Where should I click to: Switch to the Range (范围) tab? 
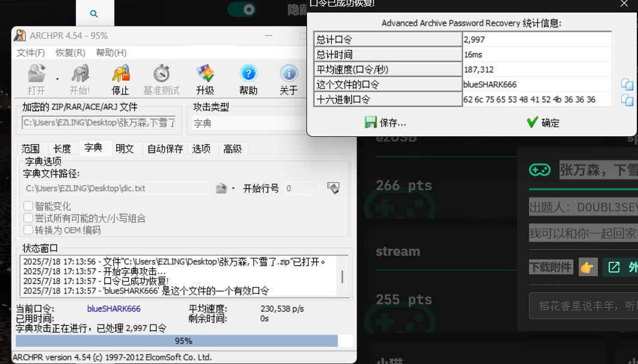pyautogui.click(x=31, y=149)
